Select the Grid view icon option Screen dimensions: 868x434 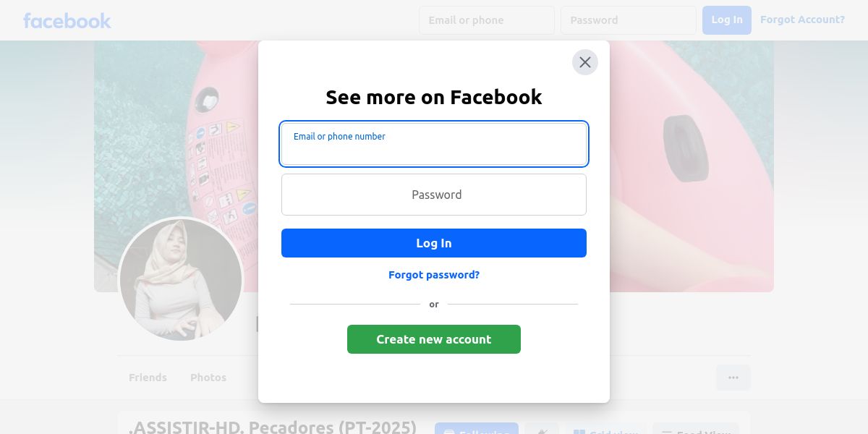(606, 429)
